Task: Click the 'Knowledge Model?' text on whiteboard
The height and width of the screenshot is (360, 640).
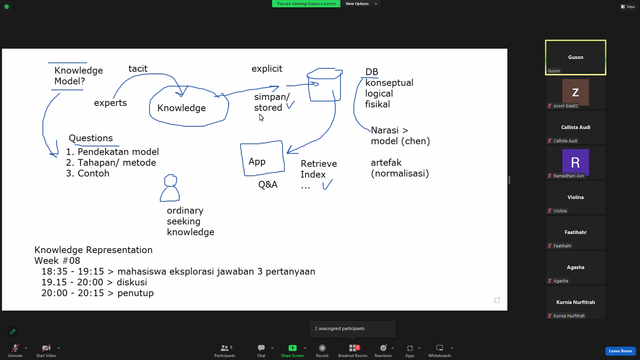Action: pyautogui.click(x=78, y=76)
